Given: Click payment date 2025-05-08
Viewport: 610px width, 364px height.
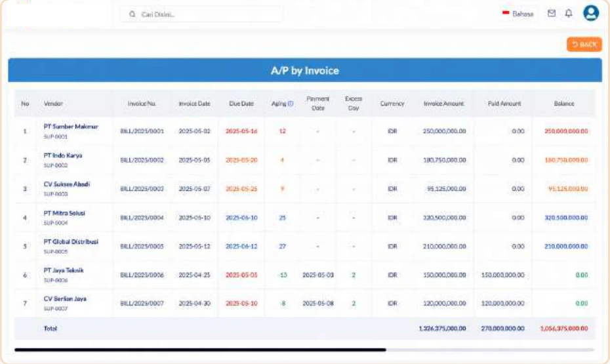Looking at the screenshot, I should click(x=318, y=303).
